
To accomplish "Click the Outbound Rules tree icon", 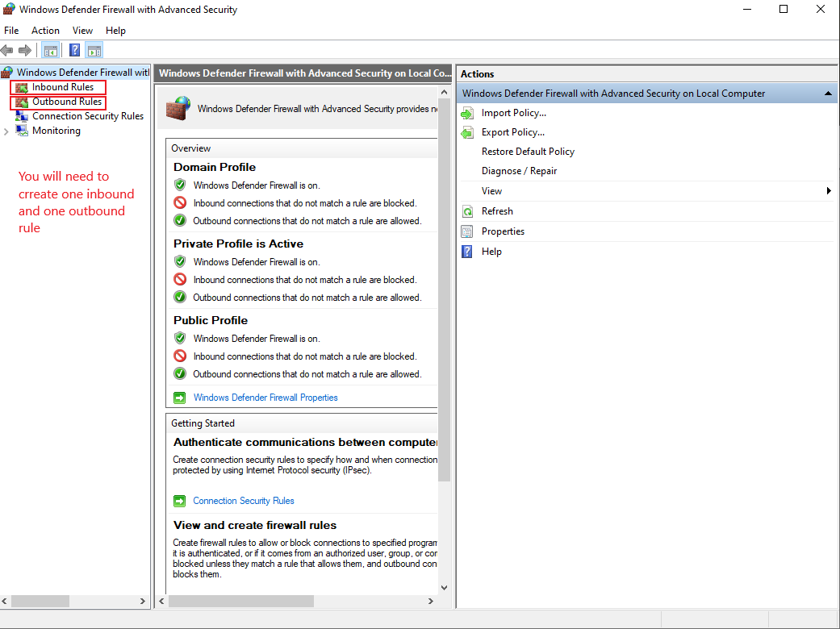I will coord(22,102).
